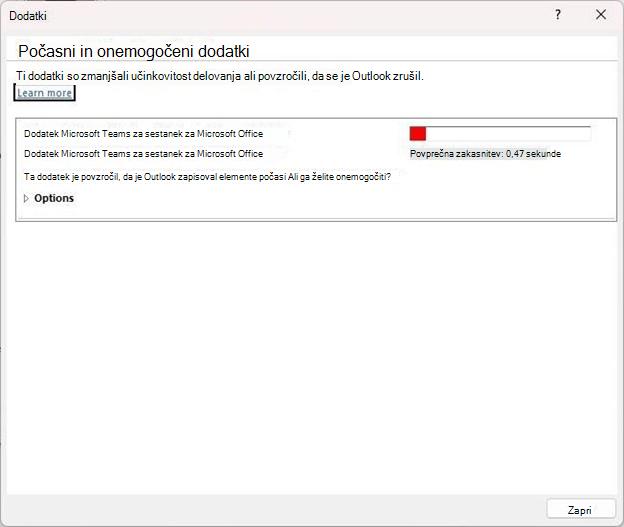The image size is (624, 527).
Task: Click the heading 'Počasni in onemogočeni dodatki'
Action: (x=134, y=51)
